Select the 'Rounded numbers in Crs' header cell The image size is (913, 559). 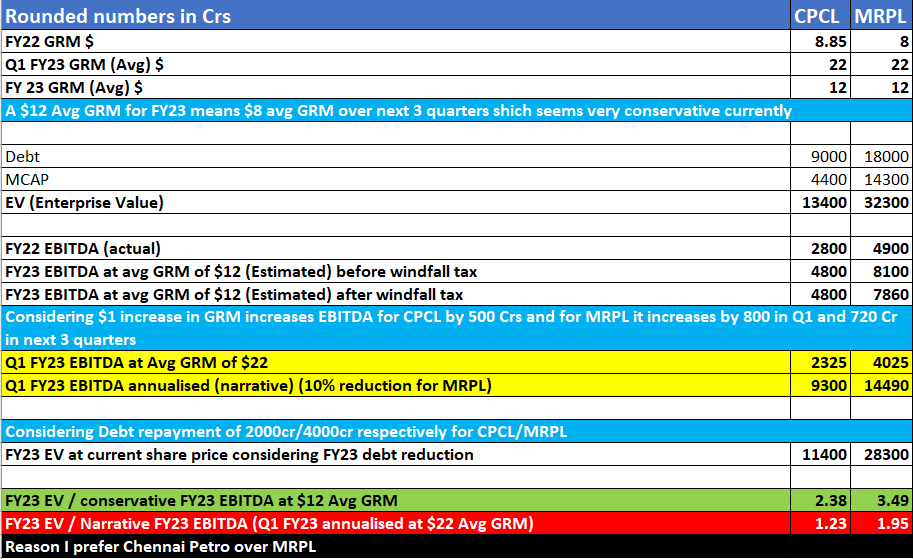pos(396,15)
